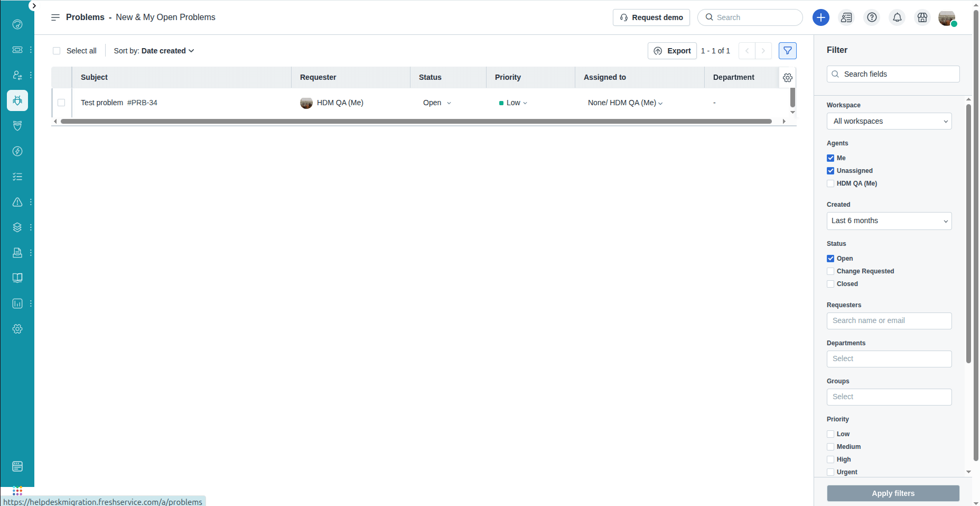Screen dimensions: 980x506
Task: Uncheck the Unassigned agent filter
Action: pyautogui.click(x=830, y=171)
